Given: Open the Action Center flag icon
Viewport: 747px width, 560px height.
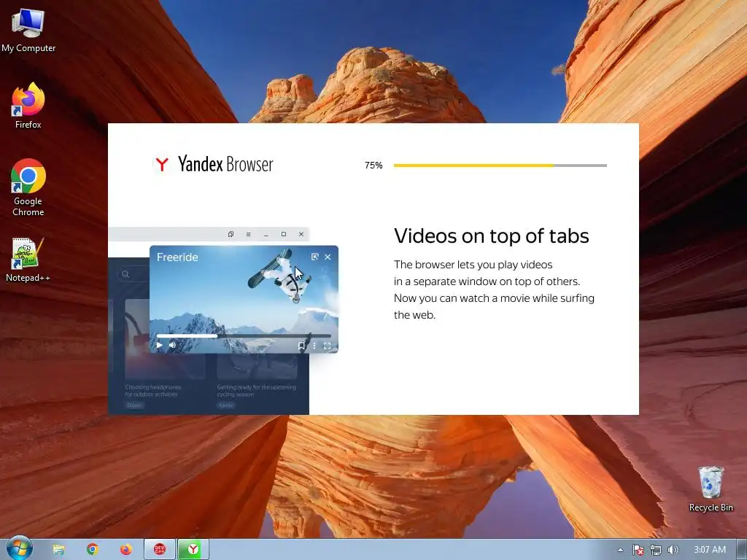Looking at the screenshot, I should pyautogui.click(x=638, y=550).
